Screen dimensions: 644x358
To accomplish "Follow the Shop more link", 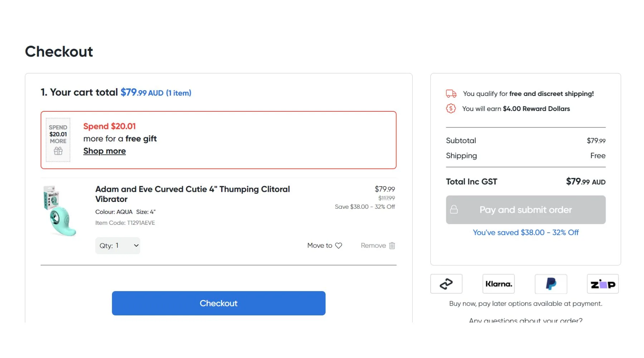I will click(x=104, y=151).
